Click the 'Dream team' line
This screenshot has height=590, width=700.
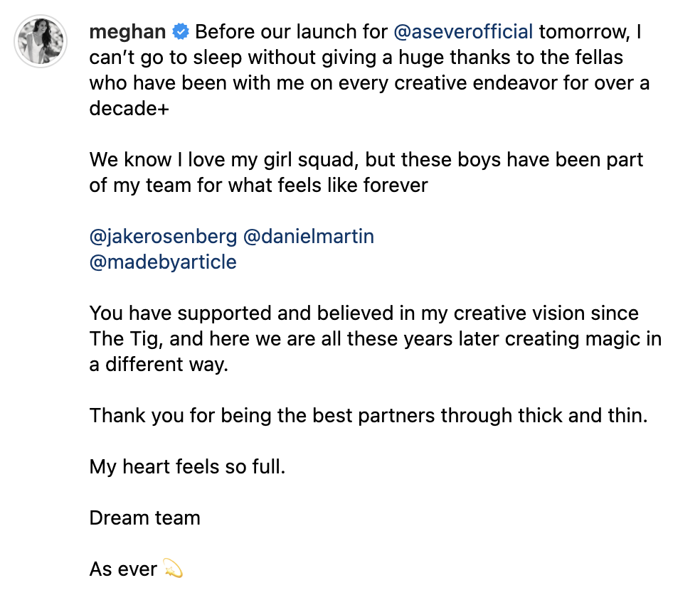[x=145, y=517]
